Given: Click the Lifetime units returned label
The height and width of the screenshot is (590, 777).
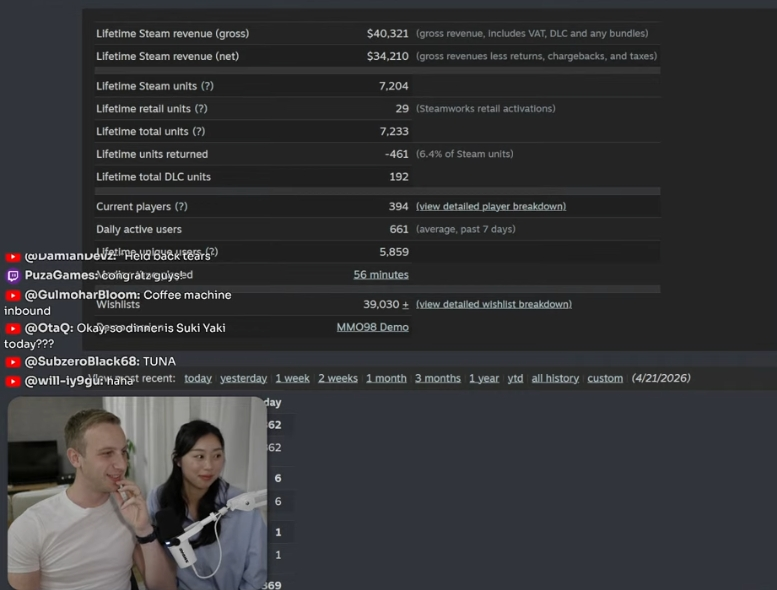Looking at the screenshot, I should [x=152, y=154].
